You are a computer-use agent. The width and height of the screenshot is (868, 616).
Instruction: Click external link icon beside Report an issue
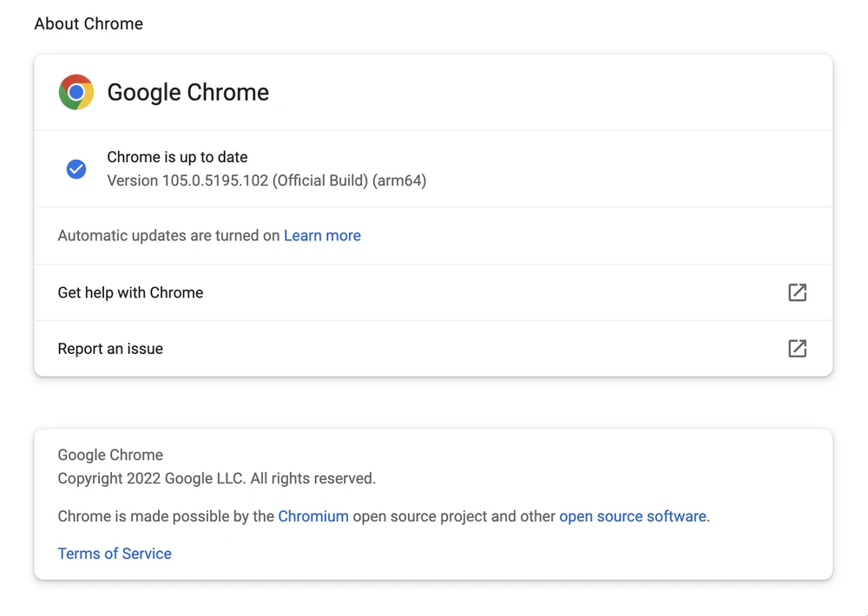[797, 349]
